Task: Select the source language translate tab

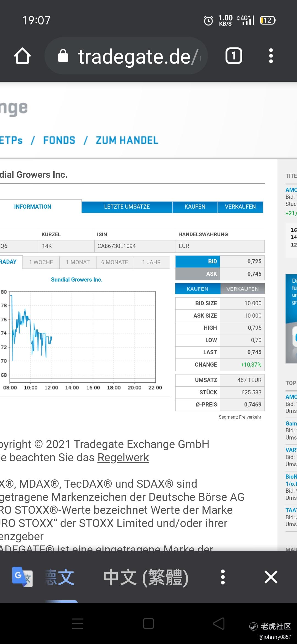Action: point(60,577)
